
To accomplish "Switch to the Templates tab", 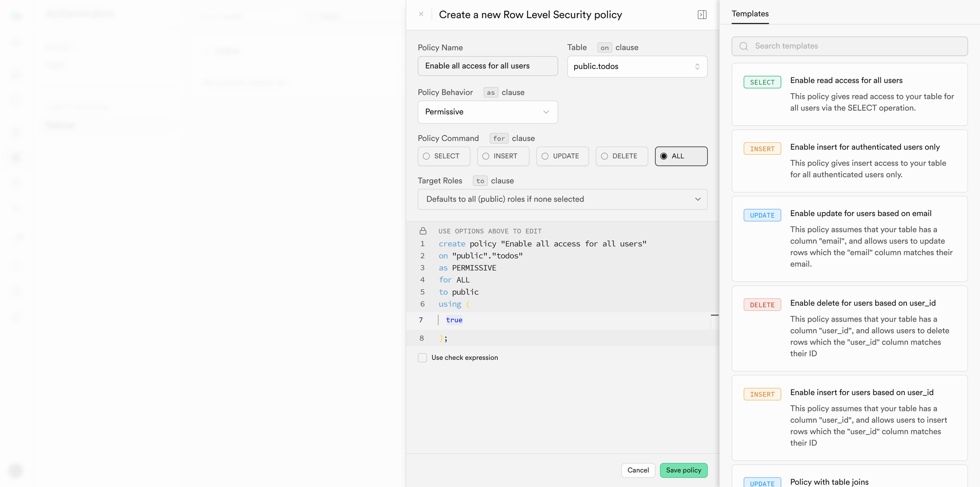I will [x=749, y=14].
